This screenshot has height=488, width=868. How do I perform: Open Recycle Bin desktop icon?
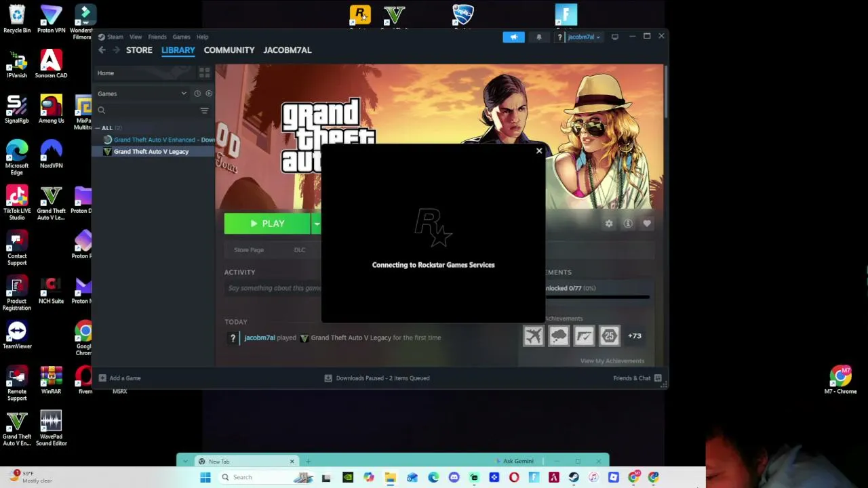coord(17,19)
